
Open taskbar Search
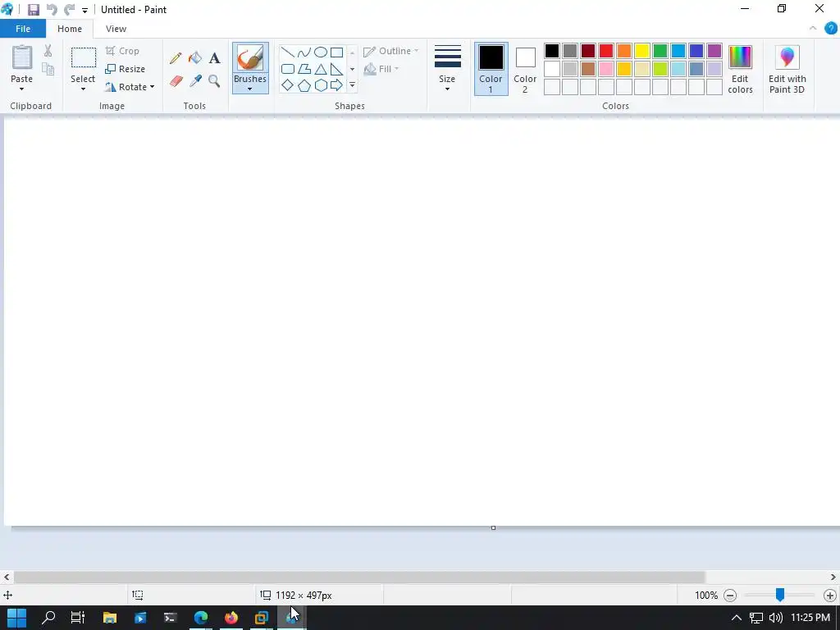48,618
